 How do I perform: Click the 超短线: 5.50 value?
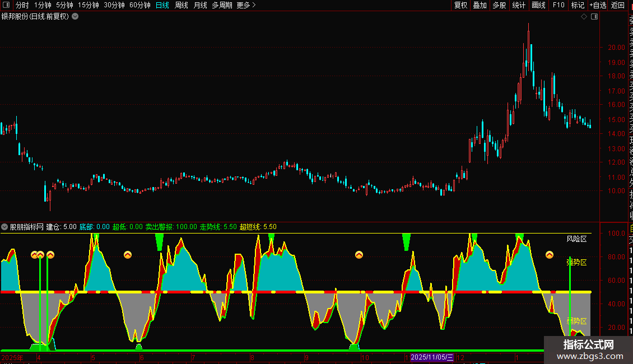tap(258, 227)
